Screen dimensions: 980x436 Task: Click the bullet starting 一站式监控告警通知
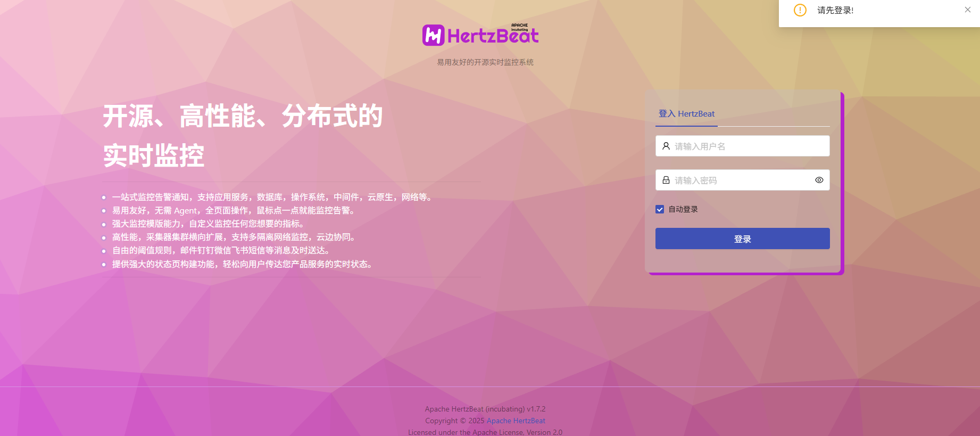[x=273, y=197]
